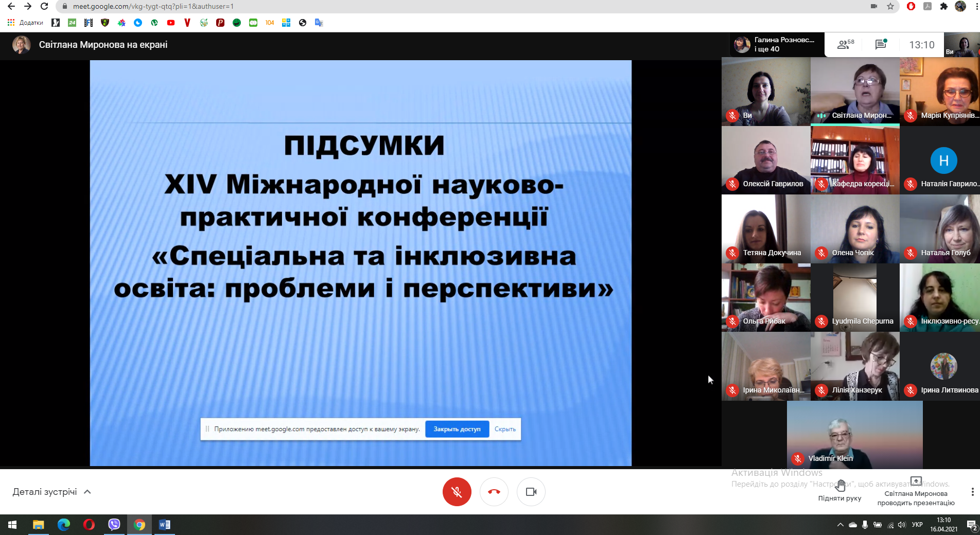Select Vladimir Klein's video tile
Screen dimensions: 980x535
pos(854,435)
